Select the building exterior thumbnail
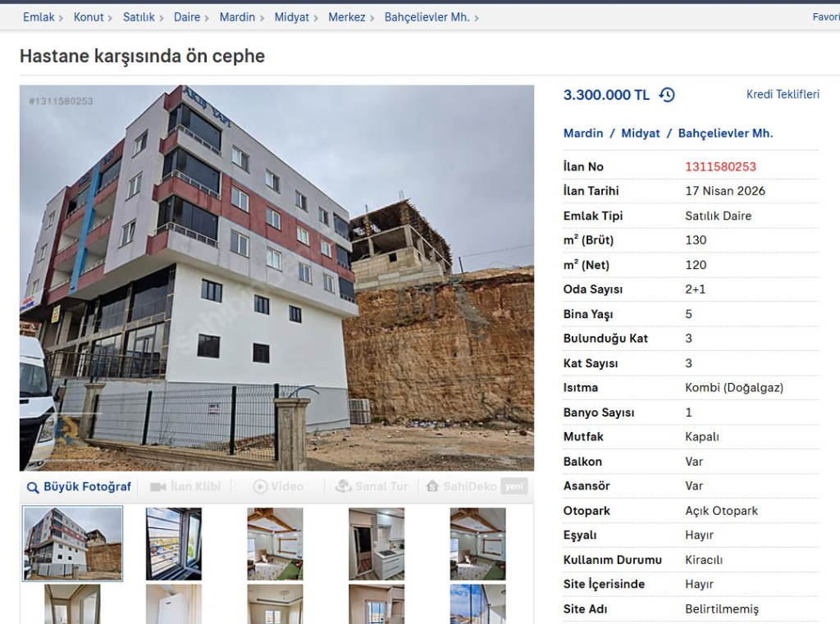This screenshot has width=840, height=624. (72, 544)
